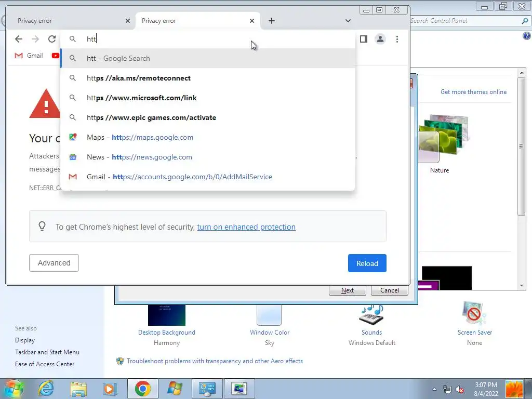This screenshot has width=532, height=399.
Task: Open the Chrome profile avatar
Action: click(x=380, y=39)
